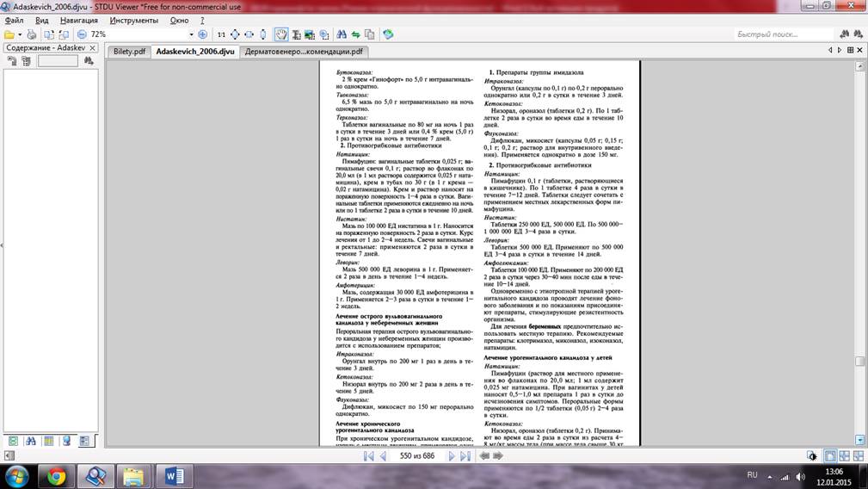Viewport: 868px width, 489px height.
Task: Go to the previous page
Action: click(x=383, y=455)
